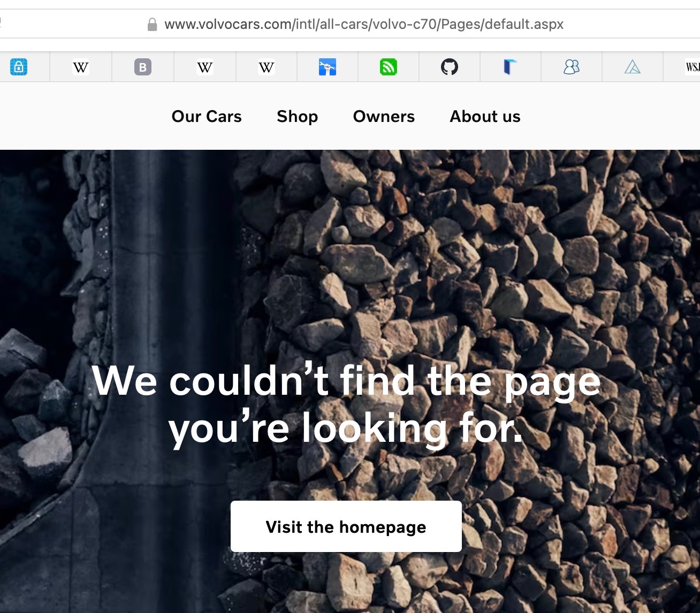This screenshot has width=700, height=613.
Task: Open Wikipedia tab left of the wrench tab
Action: coord(266,67)
